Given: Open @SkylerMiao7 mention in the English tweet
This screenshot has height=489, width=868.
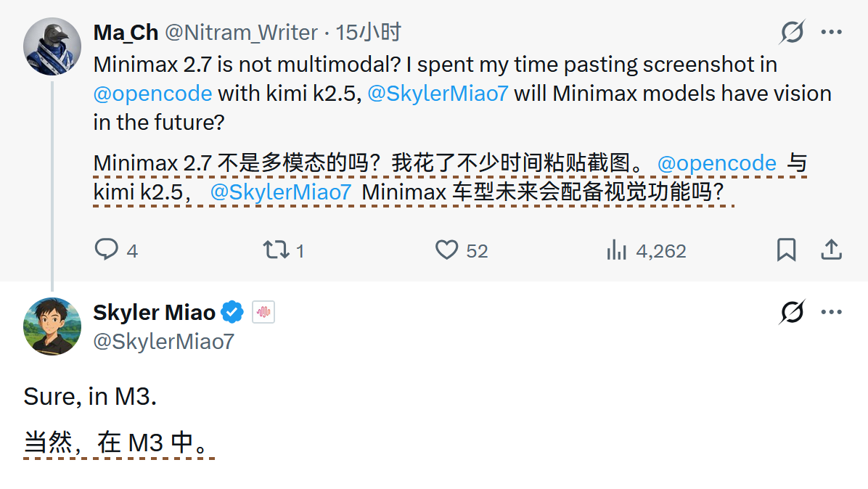Looking at the screenshot, I should pyautogui.click(x=438, y=94).
